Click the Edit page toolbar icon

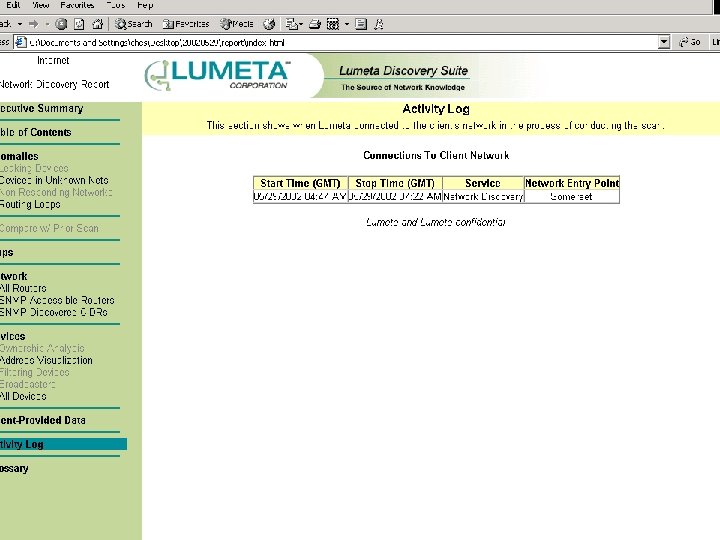click(x=333, y=24)
